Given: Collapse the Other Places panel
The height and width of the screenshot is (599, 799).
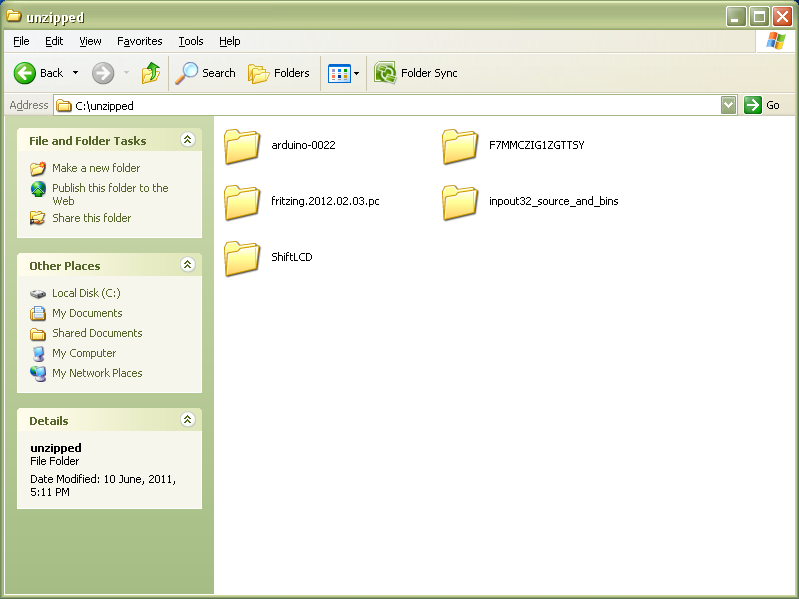Looking at the screenshot, I should (x=188, y=264).
